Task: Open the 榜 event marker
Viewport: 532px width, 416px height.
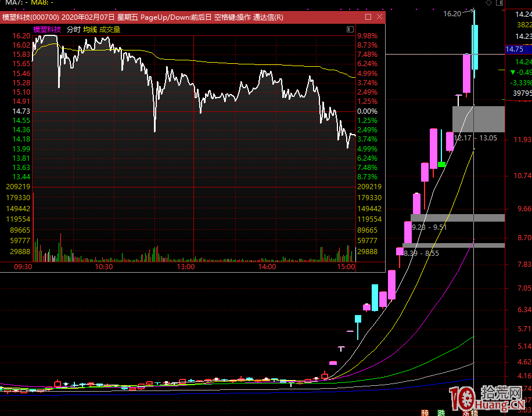Action: tap(475, 413)
